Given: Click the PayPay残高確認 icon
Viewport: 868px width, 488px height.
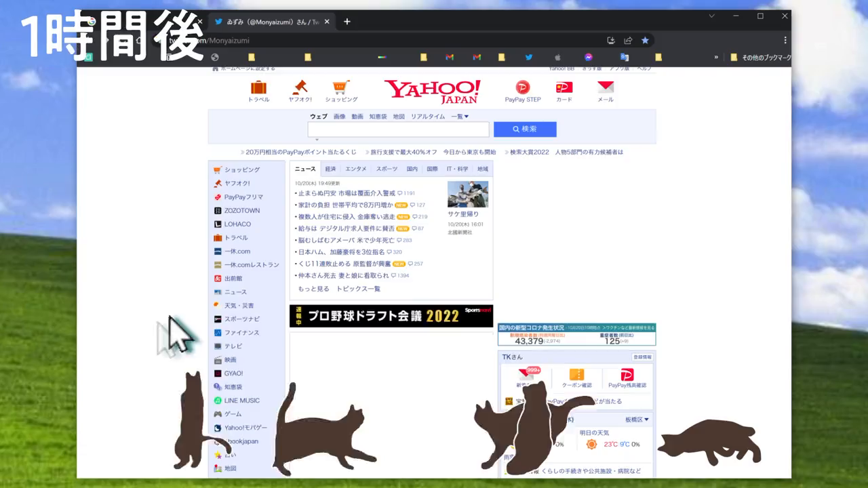Looking at the screenshot, I should click(x=627, y=378).
